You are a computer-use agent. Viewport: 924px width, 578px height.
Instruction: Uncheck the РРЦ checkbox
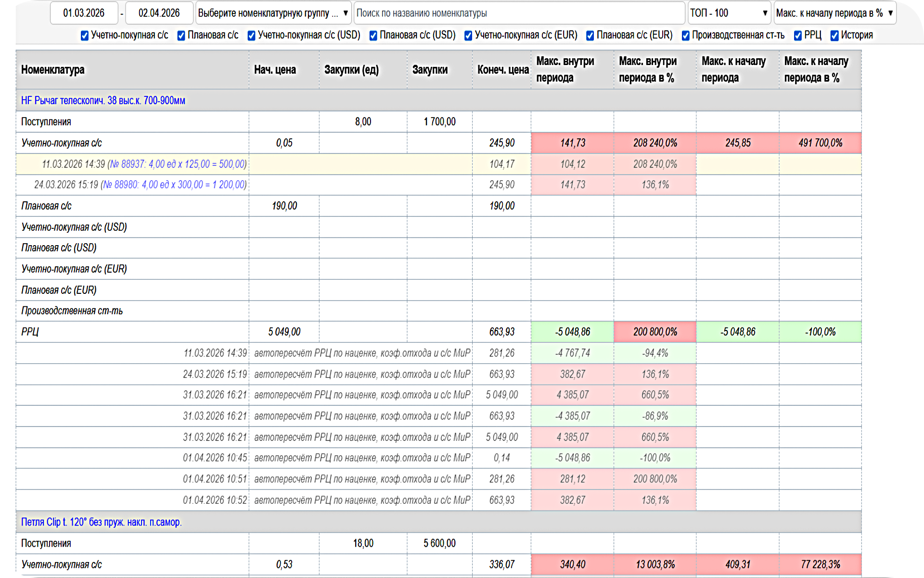798,36
